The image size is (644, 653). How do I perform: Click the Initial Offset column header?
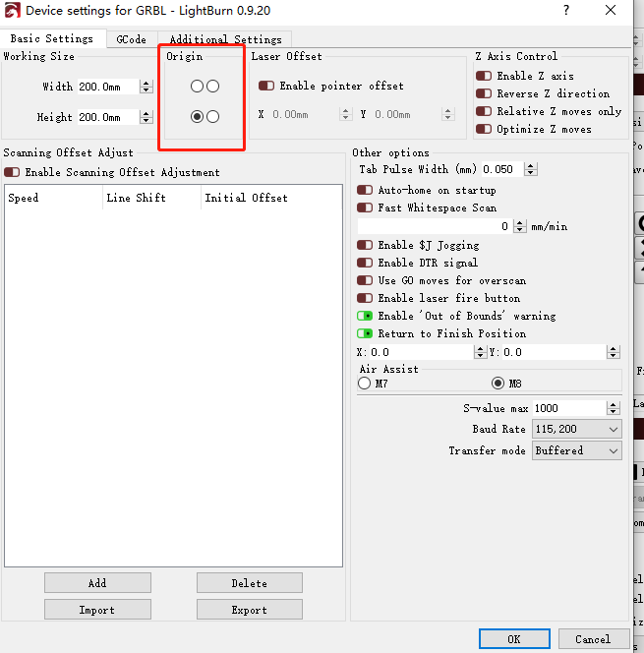[x=271, y=198]
